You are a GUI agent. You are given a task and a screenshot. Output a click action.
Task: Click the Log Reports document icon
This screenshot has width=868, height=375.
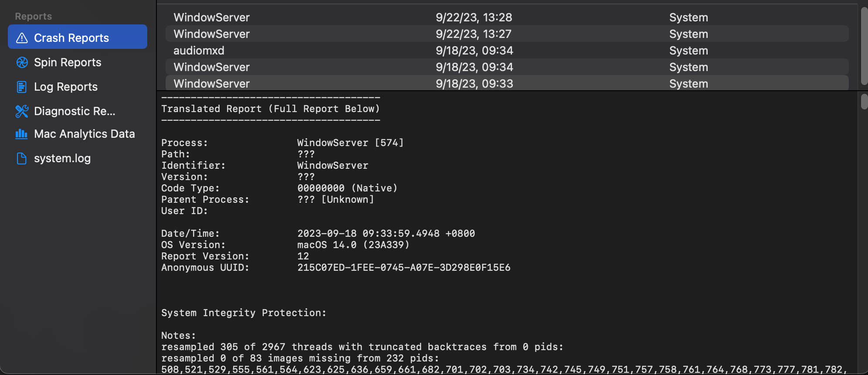coord(21,87)
